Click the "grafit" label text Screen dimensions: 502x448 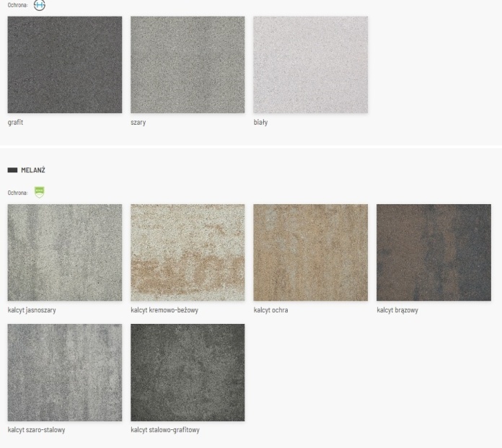pos(15,123)
